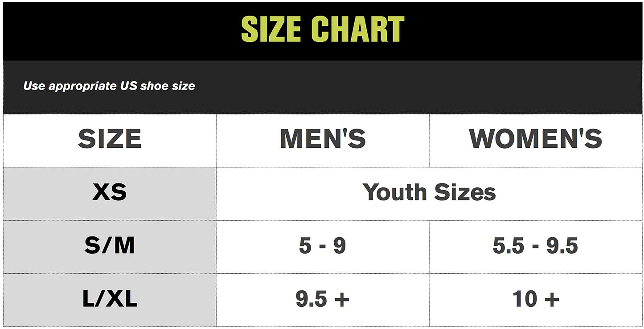Click the plus sign after men's 9.5

tap(342, 300)
